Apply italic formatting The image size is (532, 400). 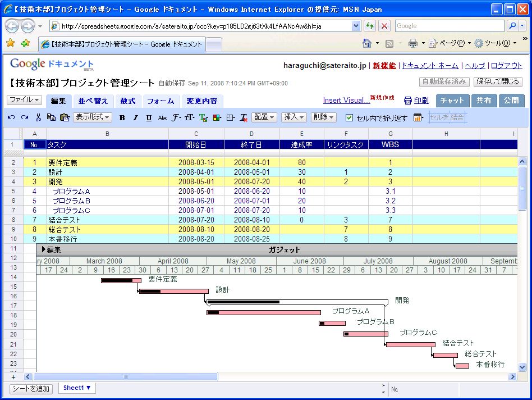(135, 117)
